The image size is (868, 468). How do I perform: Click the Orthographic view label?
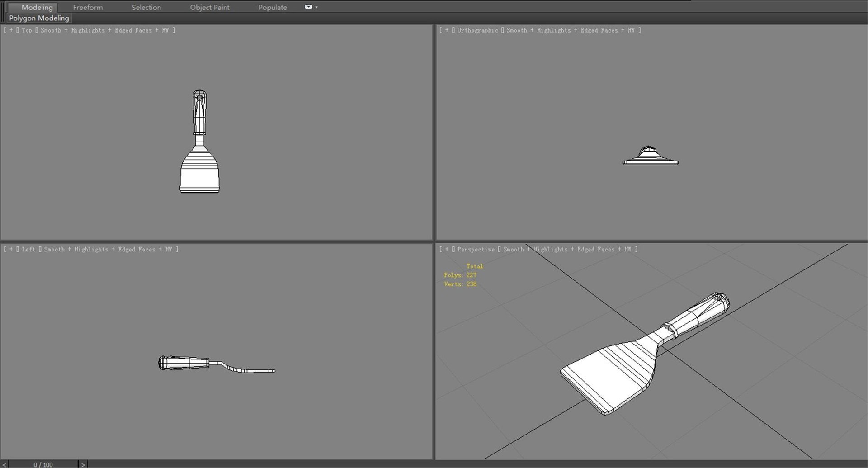[477, 30]
